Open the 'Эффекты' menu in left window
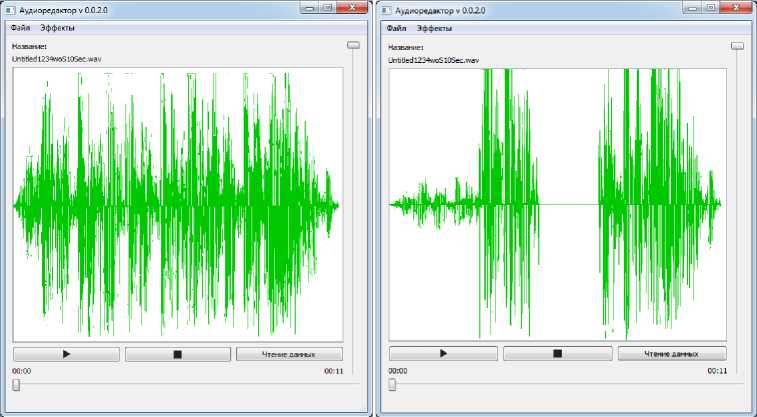The width and height of the screenshot is (757, 417). [x=57, y=28]
